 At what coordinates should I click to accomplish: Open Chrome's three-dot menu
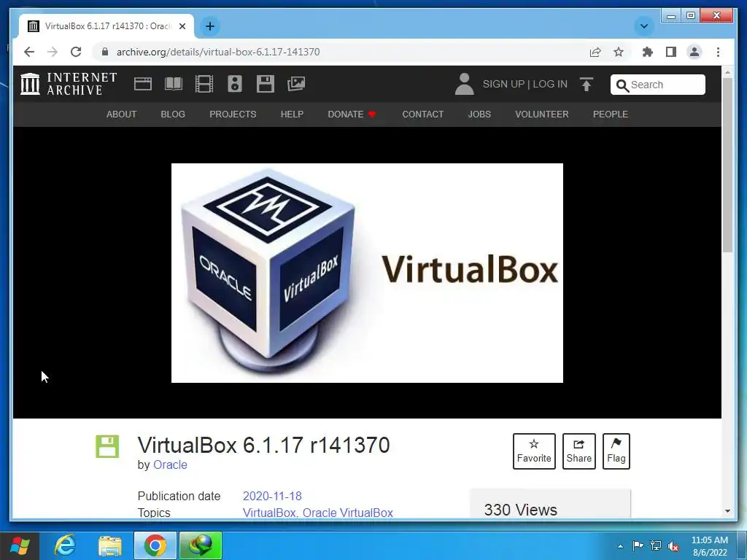point(718,52)
